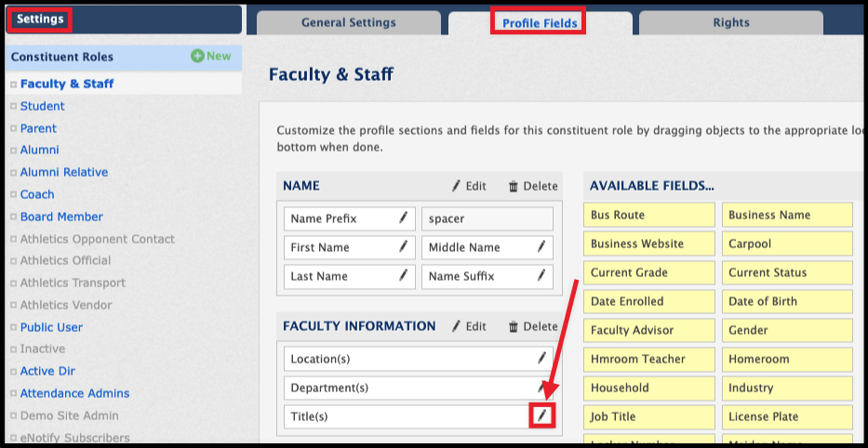
Task: Click pencil icon for Middle Name field
Action: point(541,246)
